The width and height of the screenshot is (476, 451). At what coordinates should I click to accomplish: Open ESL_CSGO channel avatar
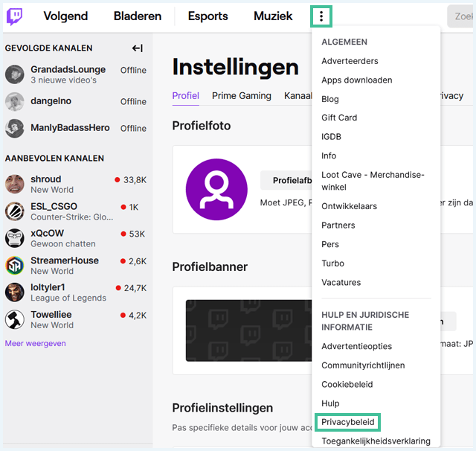(15, 211)
